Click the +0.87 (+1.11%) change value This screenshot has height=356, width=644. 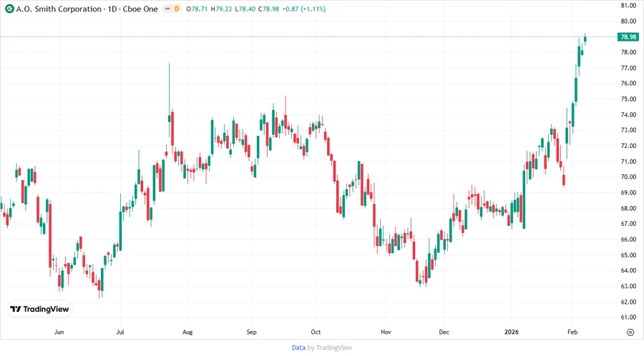point(304,9)
